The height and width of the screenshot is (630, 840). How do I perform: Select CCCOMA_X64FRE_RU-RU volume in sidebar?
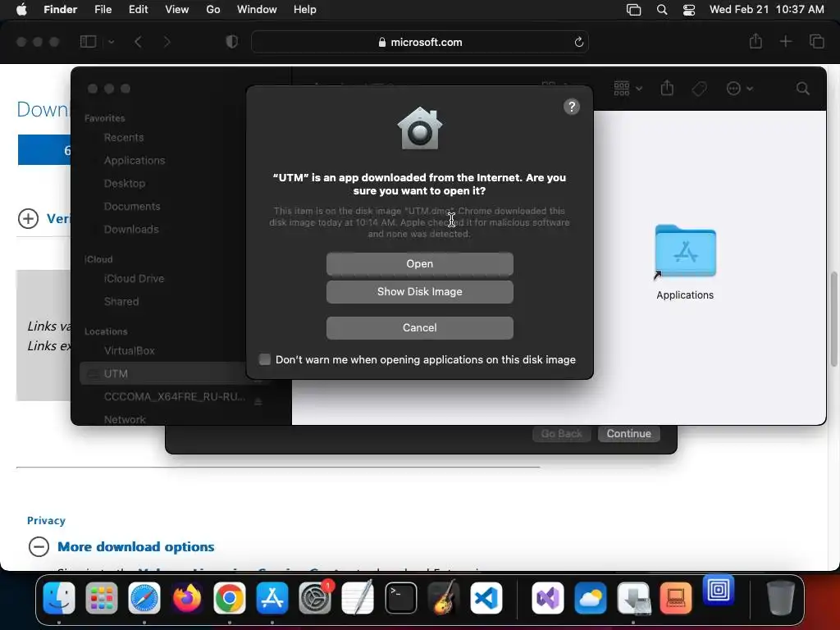[x=175, y=397]
